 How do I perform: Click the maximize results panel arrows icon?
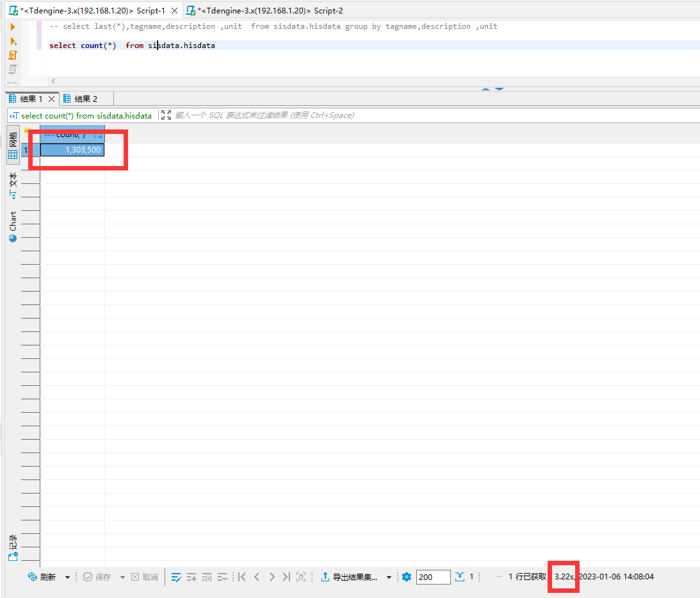click(166, 115)
